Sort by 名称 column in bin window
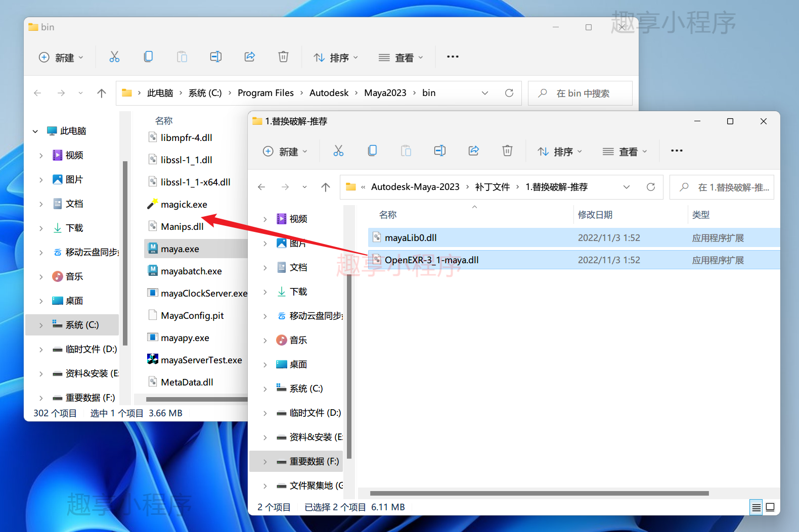Viewport: 799px width, 532px height. 164,121
